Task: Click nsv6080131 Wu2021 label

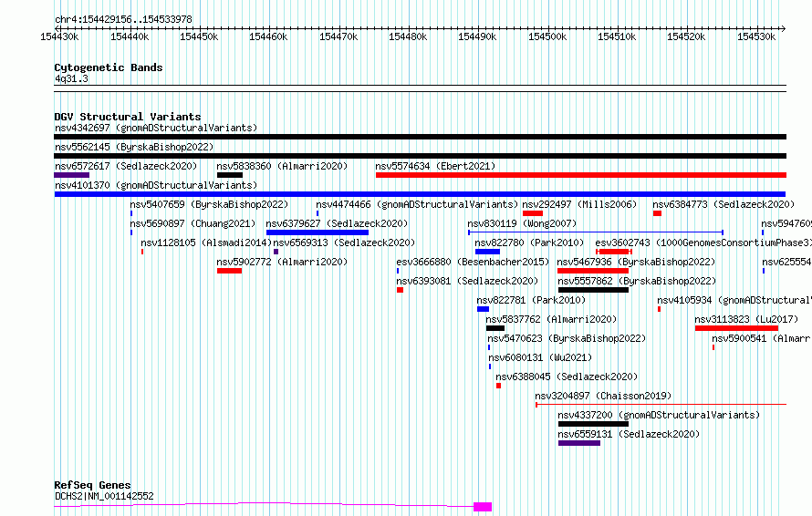Action: point(540,357)
